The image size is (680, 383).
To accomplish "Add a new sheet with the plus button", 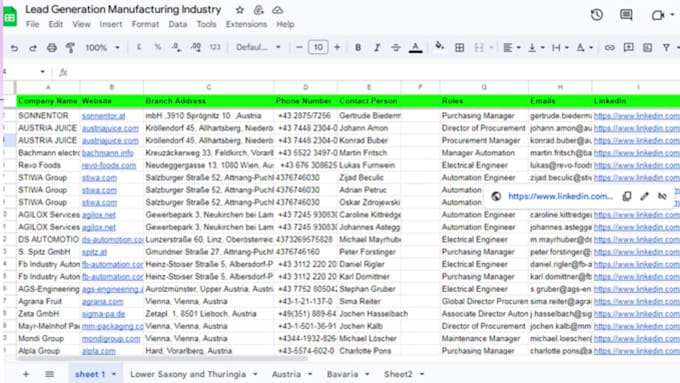I will 26,374.
